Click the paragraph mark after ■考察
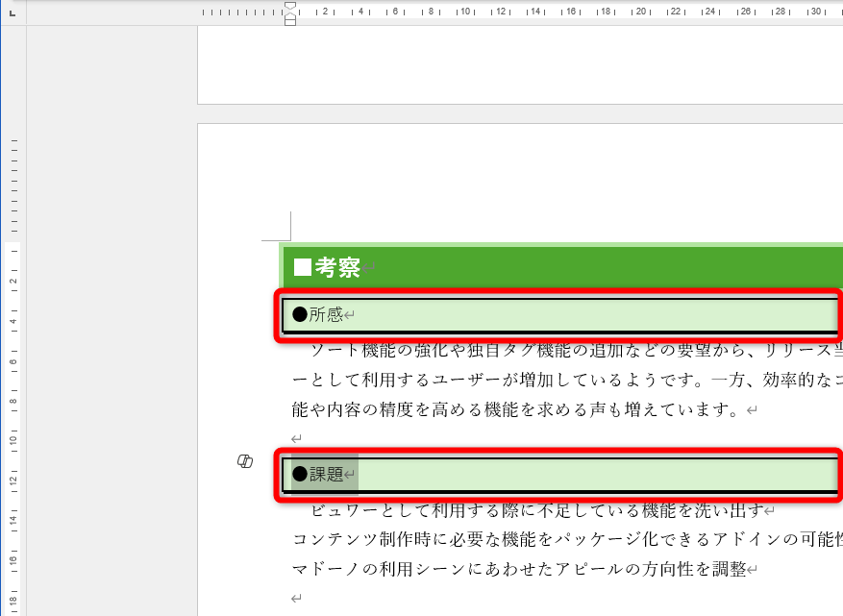Screen dimensions: 843x616 click(366, 268)
